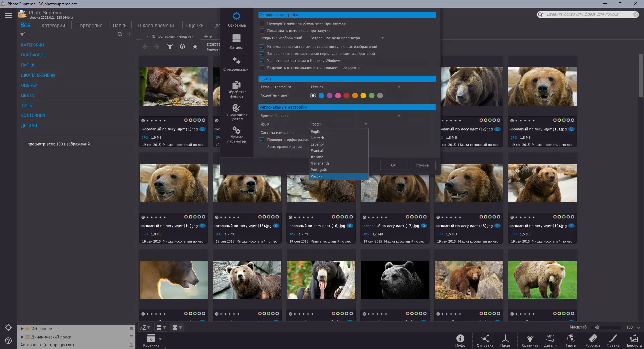Open the Геотег geotag tool
Viewport: 644px width, 349px height.
571,340
